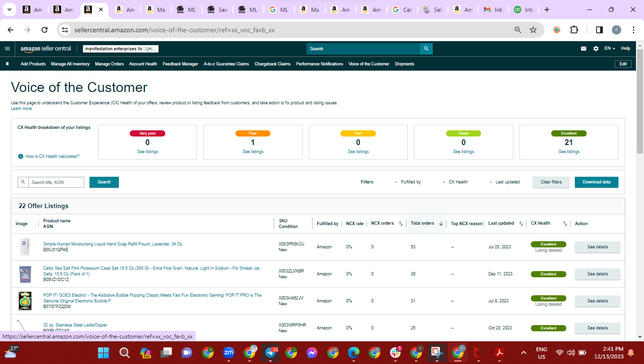Click Clear filters button
Viewport: 644px width, 364px height.
[x=551, y=182]
